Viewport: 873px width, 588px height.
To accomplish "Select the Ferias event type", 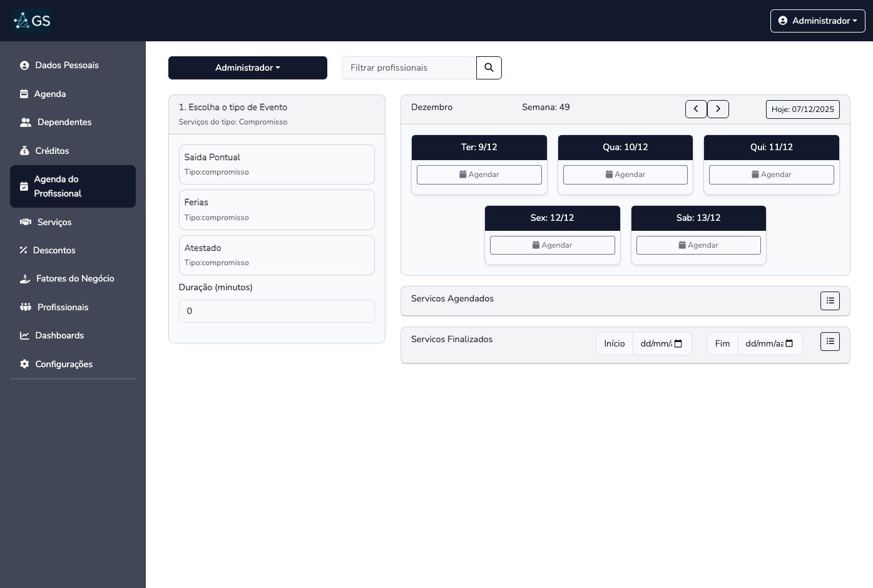I will tap(277, 210).
